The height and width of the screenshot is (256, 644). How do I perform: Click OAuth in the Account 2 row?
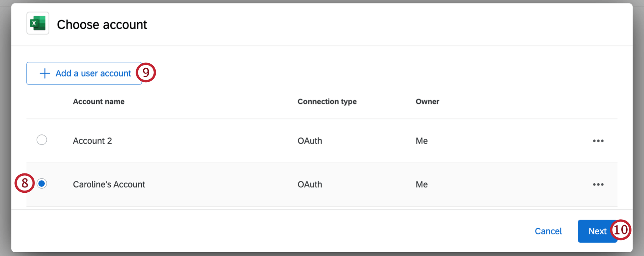pyautogui.click(x=309, y=141)
